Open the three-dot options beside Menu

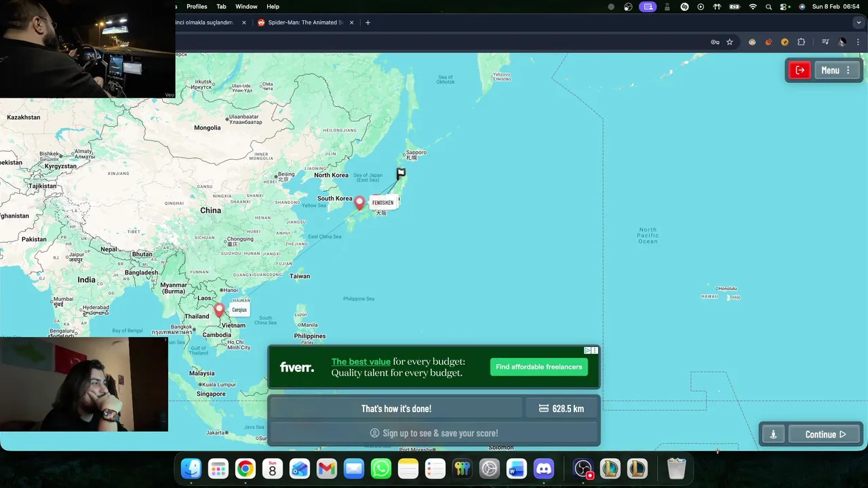[848, 70]
